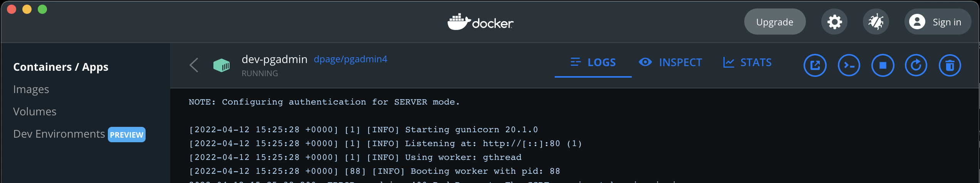Navigate to Images in sidebar

(x=31, y=89)
